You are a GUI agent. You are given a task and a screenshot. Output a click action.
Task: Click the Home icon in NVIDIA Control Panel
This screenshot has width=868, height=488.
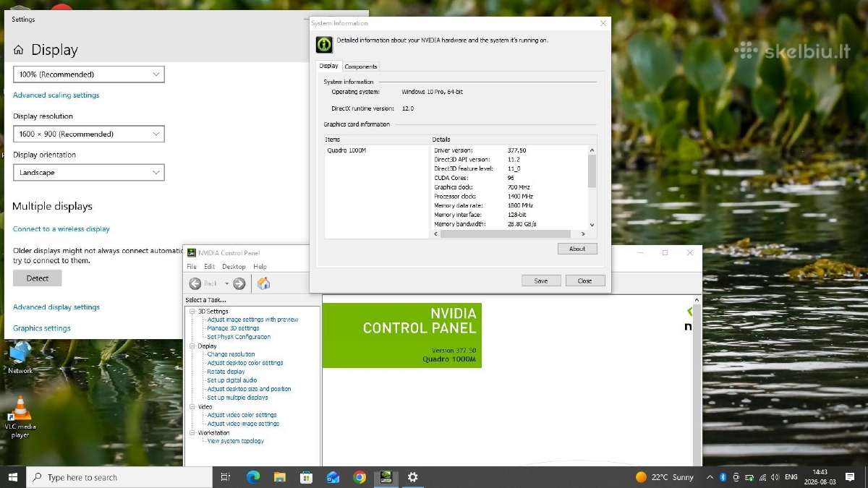(x=264, y=283)
